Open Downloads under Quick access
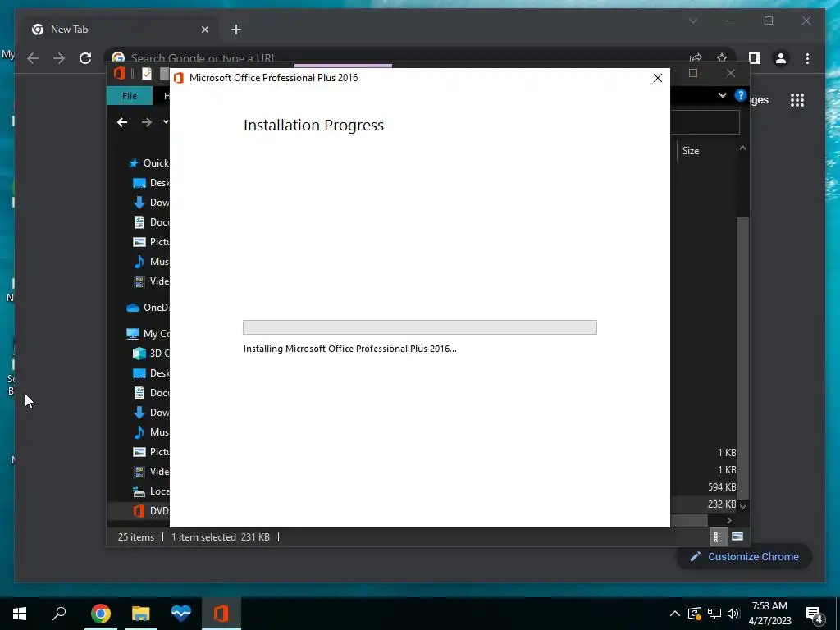The width and height of the screenshot is (840, 630). (x=151, y=202)
